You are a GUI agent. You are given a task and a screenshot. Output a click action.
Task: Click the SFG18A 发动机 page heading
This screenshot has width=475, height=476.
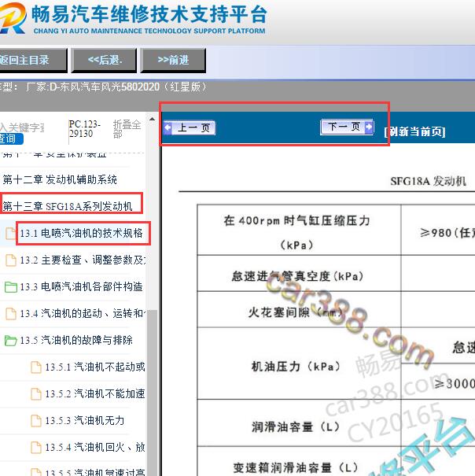428,181
